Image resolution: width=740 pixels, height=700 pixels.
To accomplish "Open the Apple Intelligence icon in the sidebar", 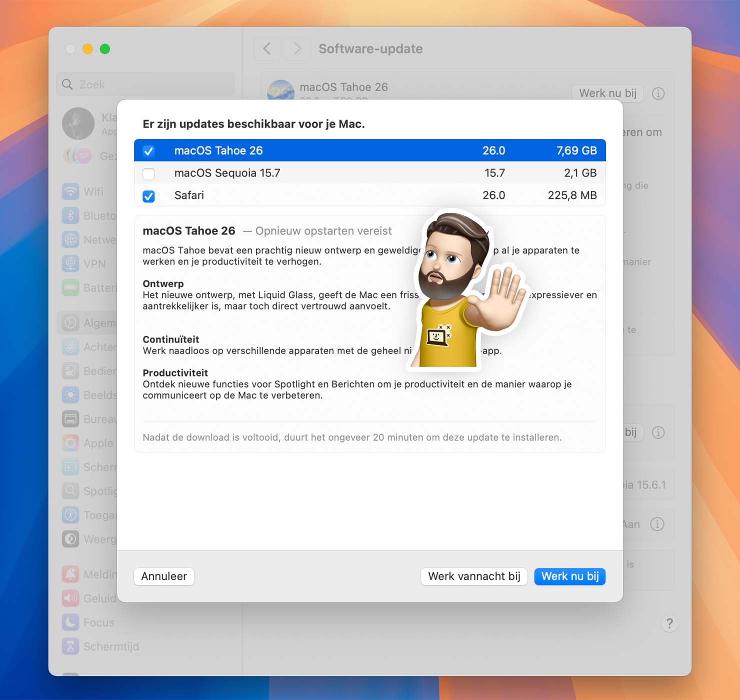I will 70,443.
